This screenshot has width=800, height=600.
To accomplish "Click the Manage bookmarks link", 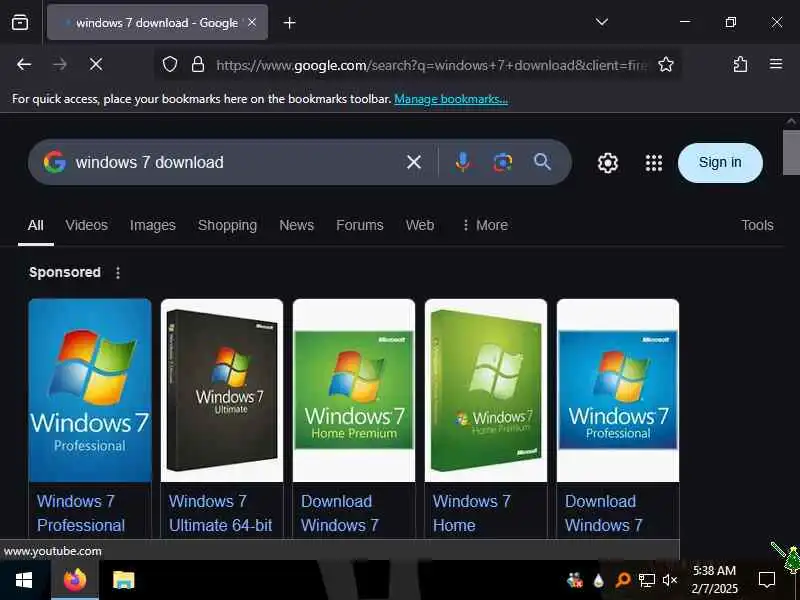I will 451,99.
